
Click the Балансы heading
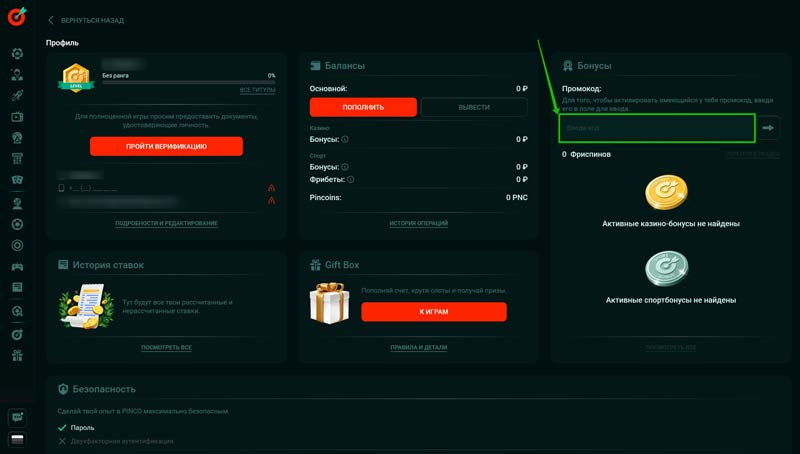[x=345, y=66]
